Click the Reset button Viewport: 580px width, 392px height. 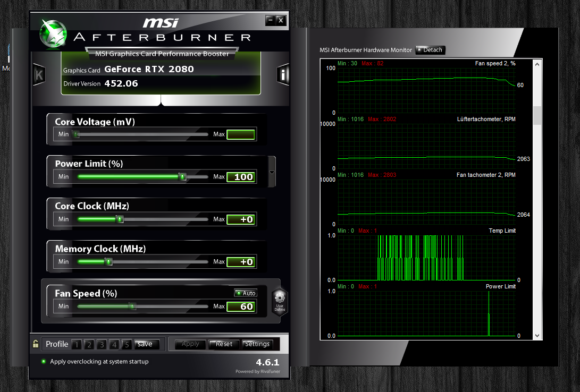tap(224, 344)
